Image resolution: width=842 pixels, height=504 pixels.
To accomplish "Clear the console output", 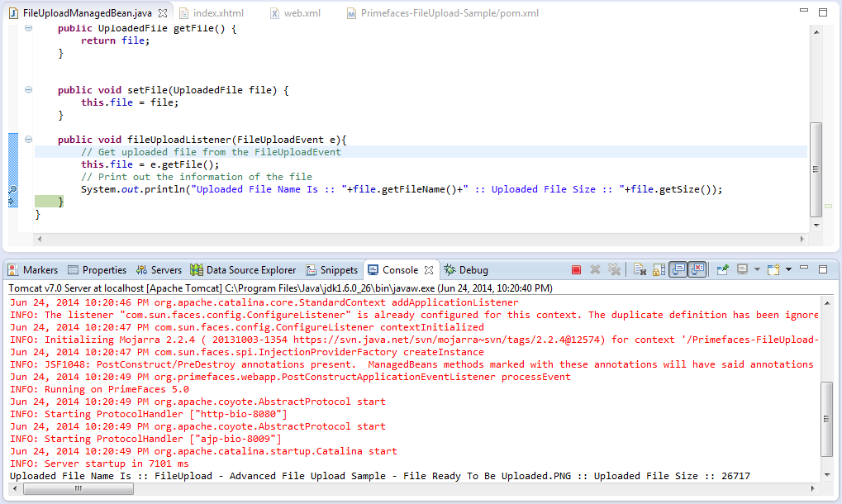I will [640, 270].
